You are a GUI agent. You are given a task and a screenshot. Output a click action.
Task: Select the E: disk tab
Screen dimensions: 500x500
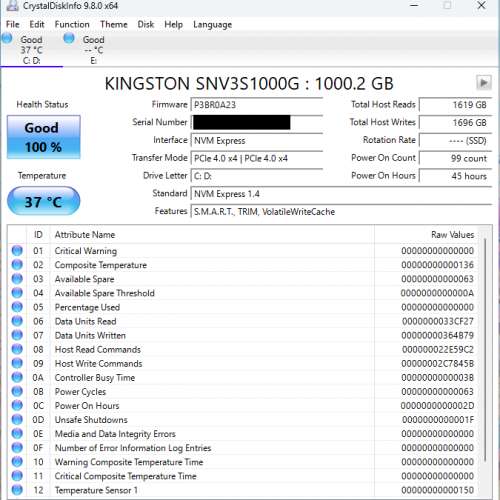93,50
